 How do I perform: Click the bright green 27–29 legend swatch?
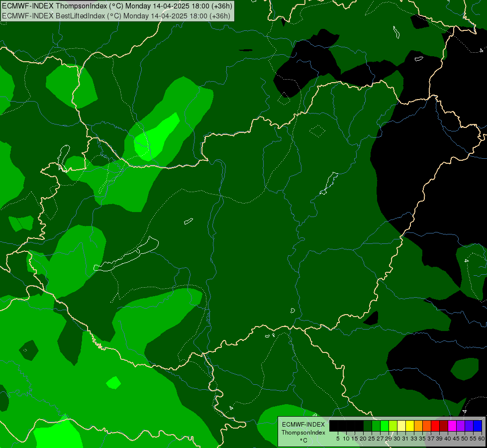click(x=385, y=426)
